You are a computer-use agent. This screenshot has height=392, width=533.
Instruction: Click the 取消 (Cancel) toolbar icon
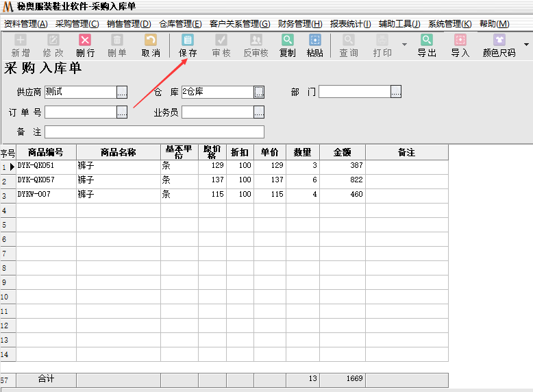[x=150, y=45]
